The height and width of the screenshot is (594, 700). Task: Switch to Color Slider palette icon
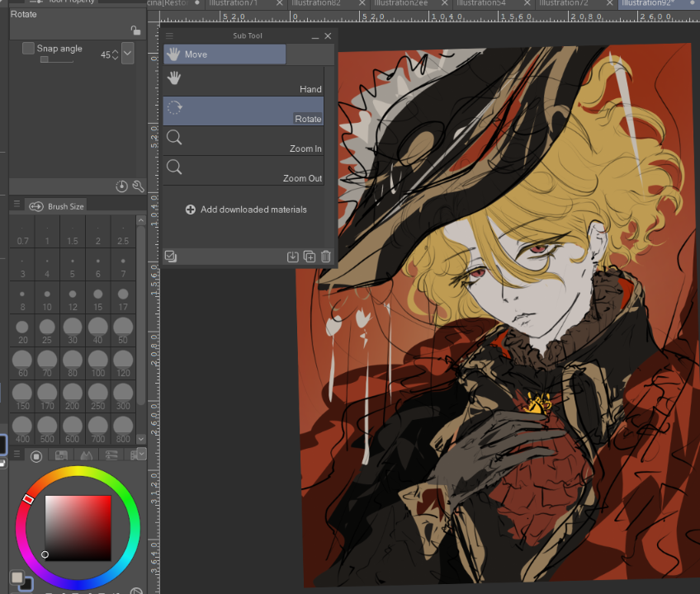pyautogui.click(x=111, y=455)
